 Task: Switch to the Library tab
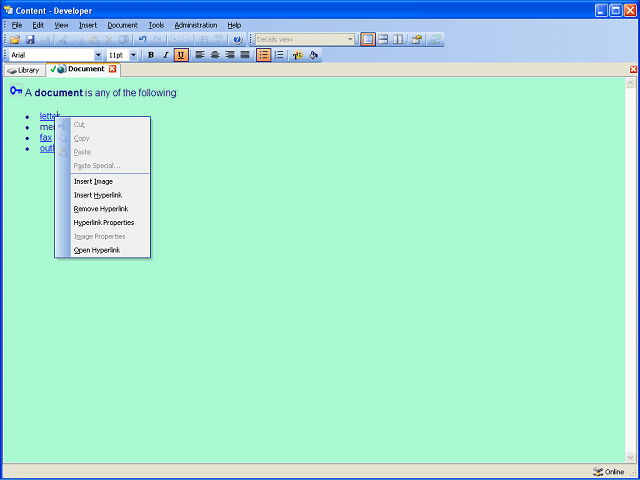click(x=24, y=70)
